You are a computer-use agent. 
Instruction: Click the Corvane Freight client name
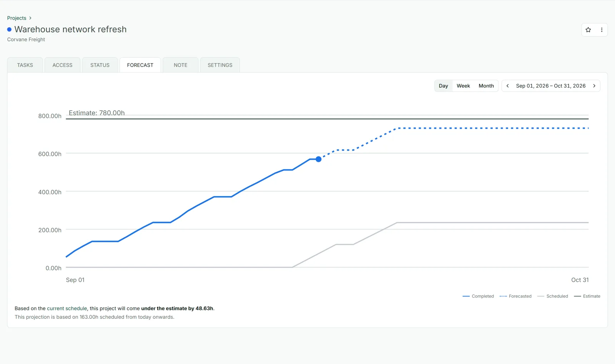click(26, 40)
